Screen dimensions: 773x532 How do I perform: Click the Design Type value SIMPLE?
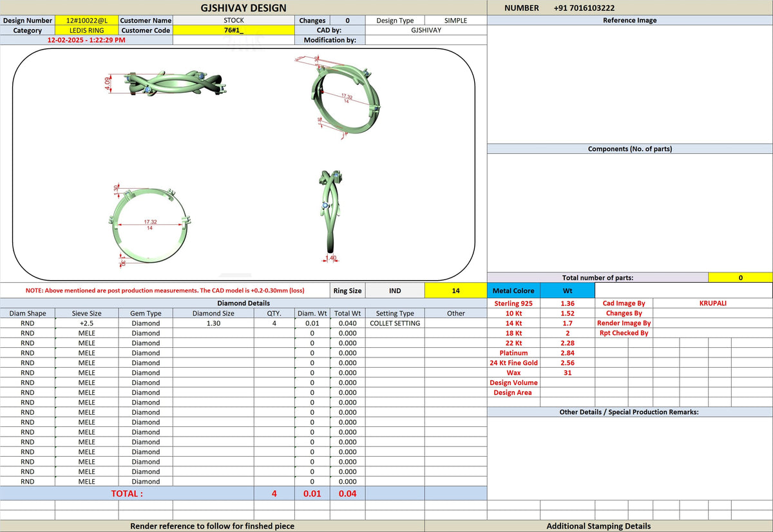point(455,20)
